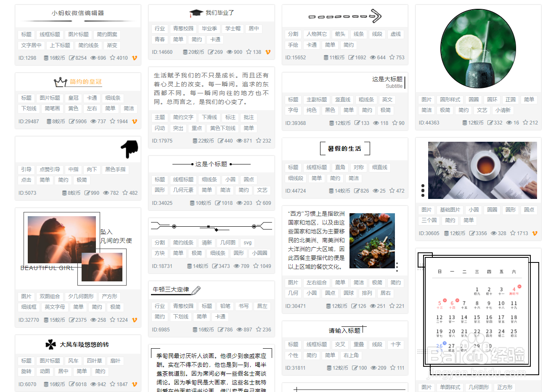
Task: Star the subtitle template ID:39368
Action: coord(395,123)
